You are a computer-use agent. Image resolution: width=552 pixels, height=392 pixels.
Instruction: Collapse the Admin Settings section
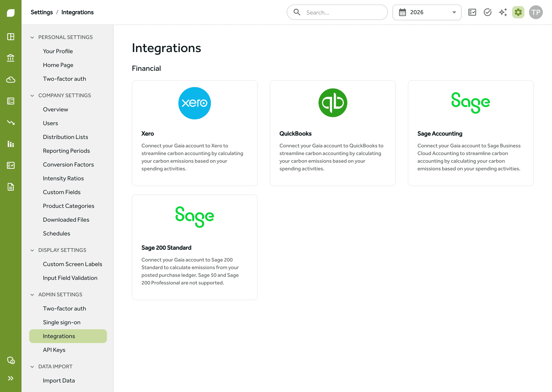click(x=32, y=295)
